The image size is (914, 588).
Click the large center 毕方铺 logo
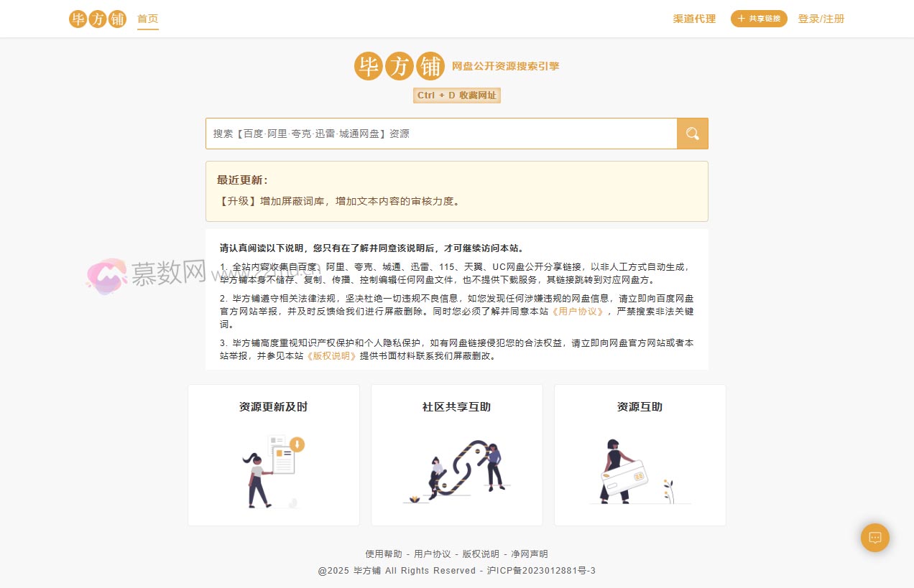coord(400,66)
